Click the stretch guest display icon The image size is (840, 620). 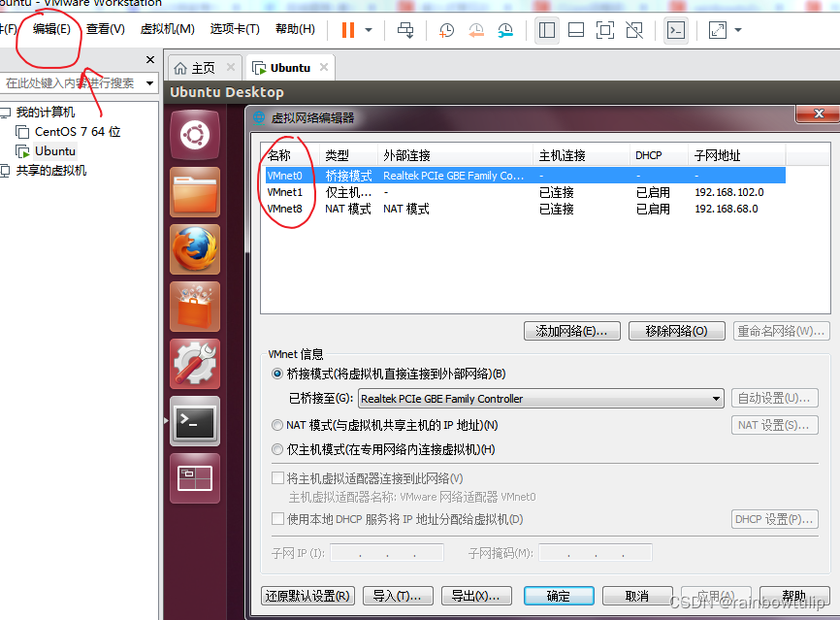pyautogui.click(x=718, y=30)
